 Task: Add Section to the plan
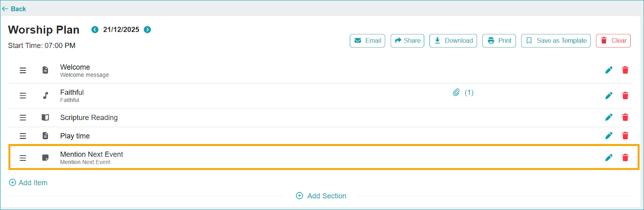(x=321, y=196)
